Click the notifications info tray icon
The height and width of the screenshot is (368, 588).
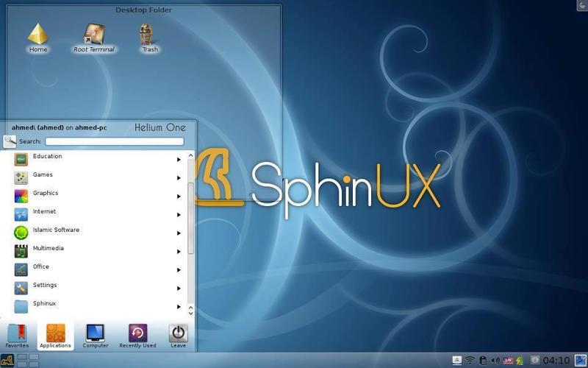[535, 360]
